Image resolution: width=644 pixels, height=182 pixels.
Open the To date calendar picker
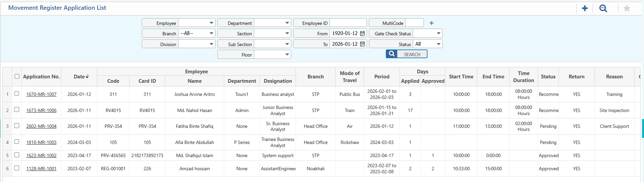[362, 44]
